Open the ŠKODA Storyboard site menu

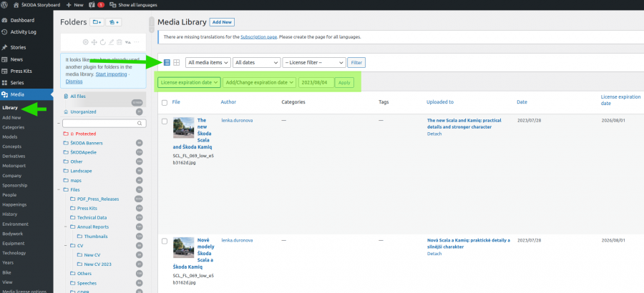coord(36,5)
